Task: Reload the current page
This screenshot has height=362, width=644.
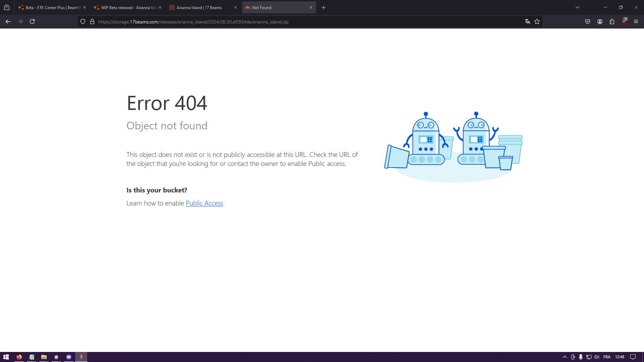Action: click(32, 21)
